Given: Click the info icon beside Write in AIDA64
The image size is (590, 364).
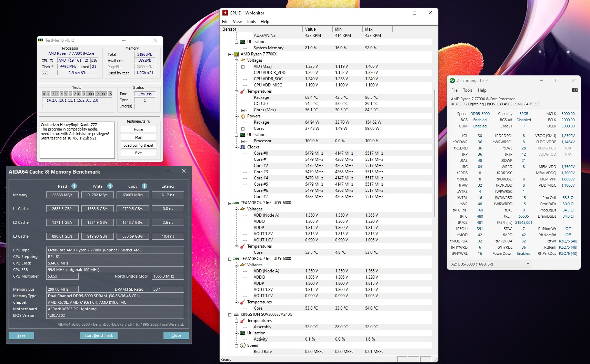Looking at the screenshot, I should pyautogui.click(x=110, y=186).
